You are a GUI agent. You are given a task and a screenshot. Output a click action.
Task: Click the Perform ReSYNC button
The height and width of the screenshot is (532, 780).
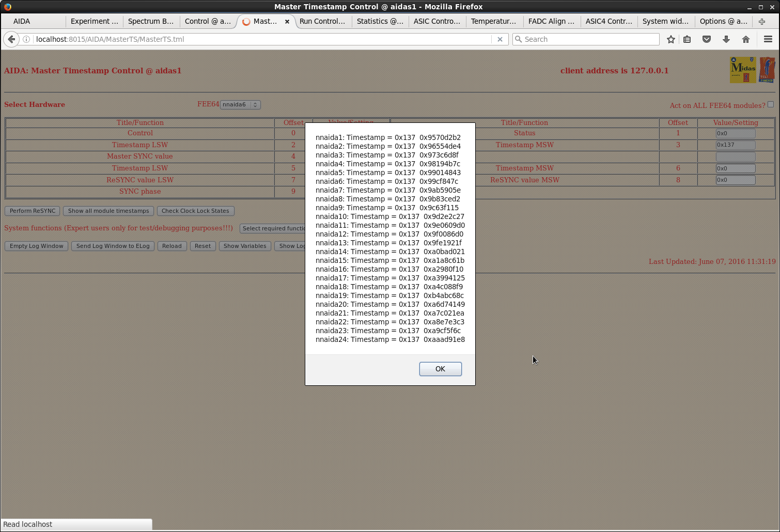33,211
